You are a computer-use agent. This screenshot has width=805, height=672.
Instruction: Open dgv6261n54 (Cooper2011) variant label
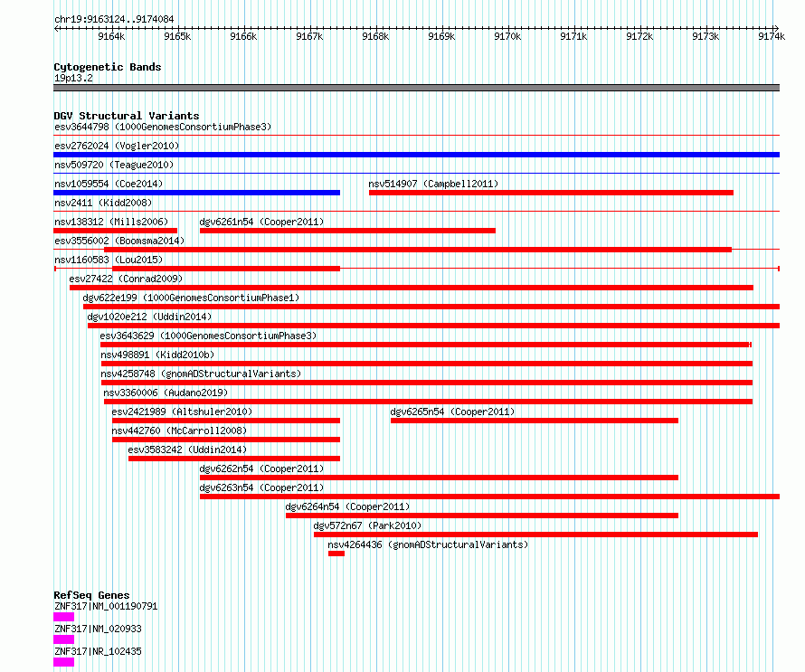(261, 222)
